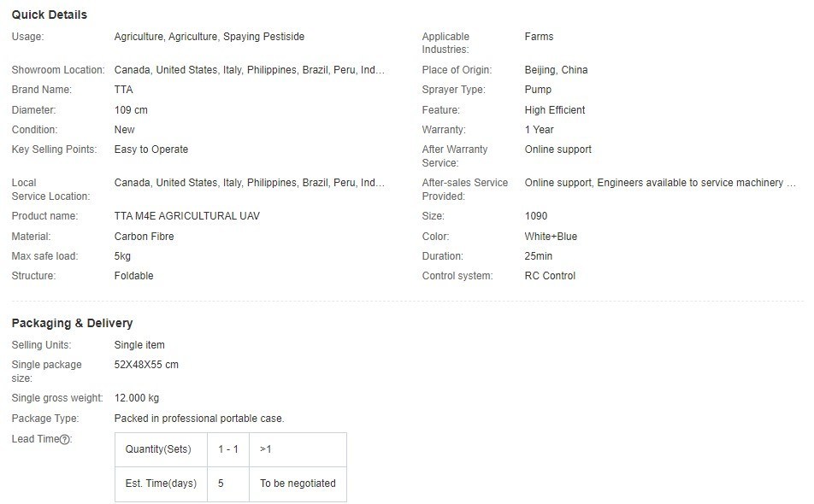Click the Place of Origin value Beijing, China
814x504 pixels.
556,70
